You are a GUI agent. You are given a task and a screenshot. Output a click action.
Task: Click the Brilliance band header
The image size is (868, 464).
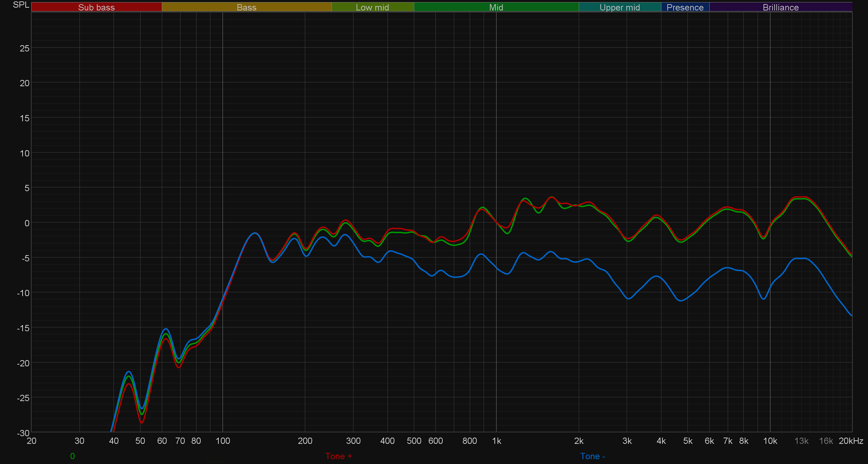click(x=781, y=7)
